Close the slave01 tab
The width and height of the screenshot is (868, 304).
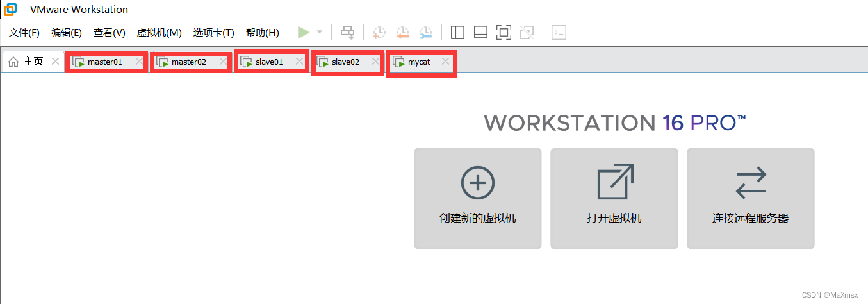[x=299, y=62]
